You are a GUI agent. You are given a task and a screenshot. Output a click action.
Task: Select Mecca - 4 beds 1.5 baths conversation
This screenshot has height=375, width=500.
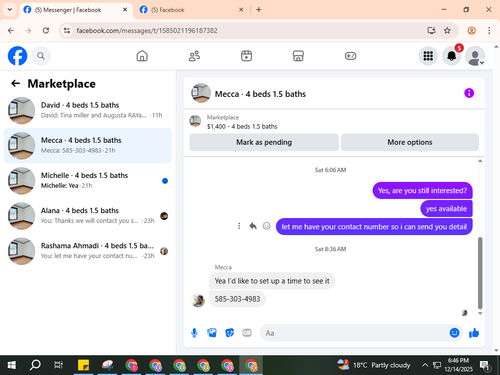pyautogui.click(x=88, y=146)
